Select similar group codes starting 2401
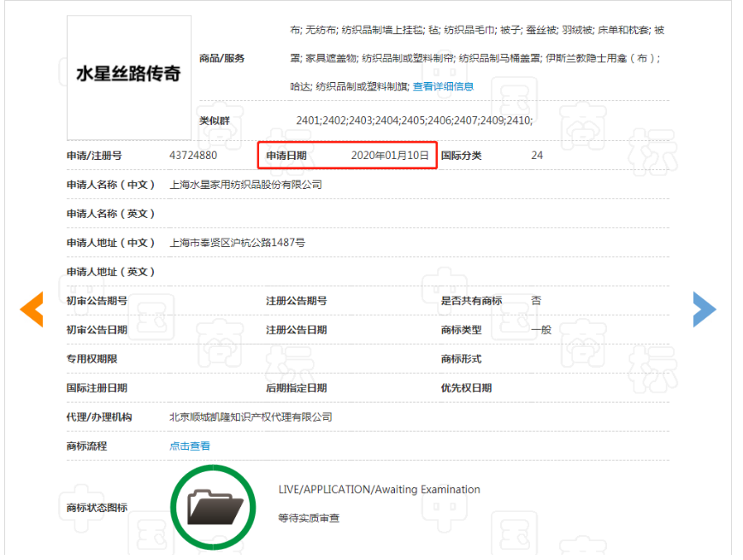This screenshot has height=560, width=743. 415,121
